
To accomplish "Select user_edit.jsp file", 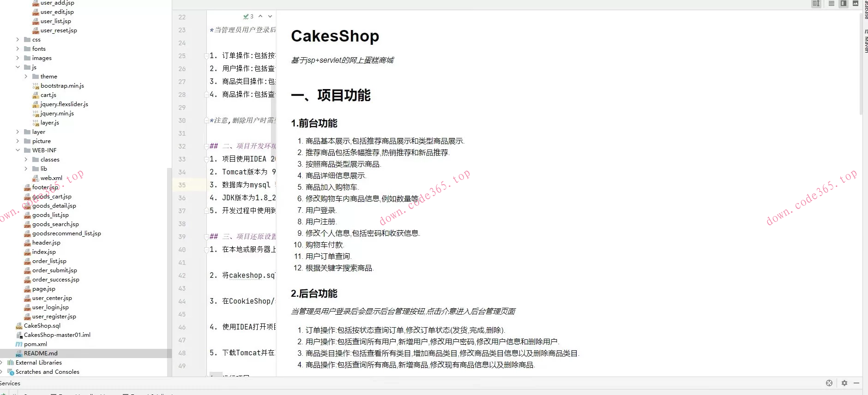I will click(57, 12).
